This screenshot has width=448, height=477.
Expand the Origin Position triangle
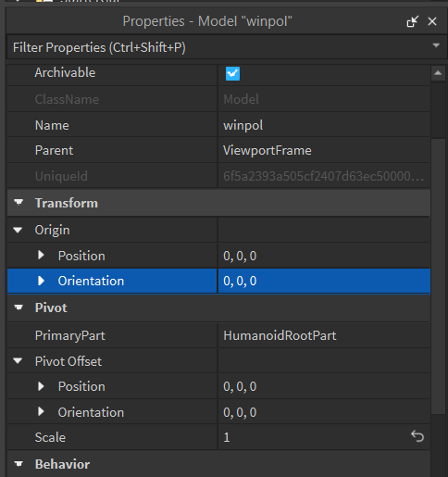[x=41, y=255]
